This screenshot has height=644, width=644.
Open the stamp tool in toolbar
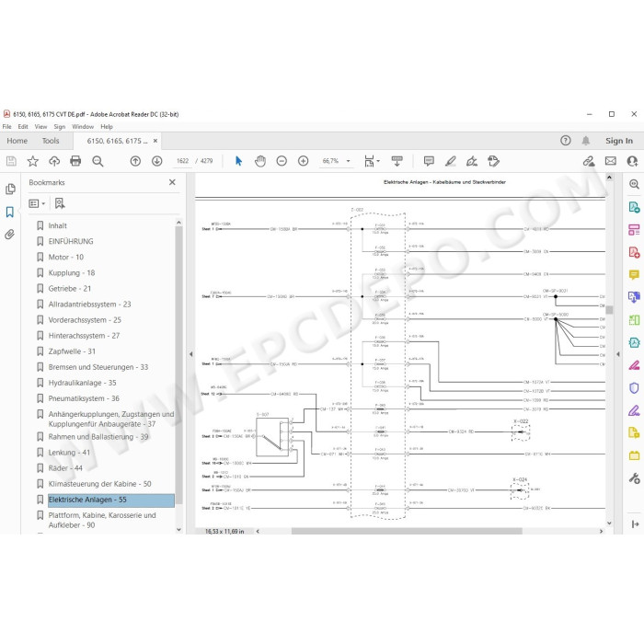click(493, 161)
